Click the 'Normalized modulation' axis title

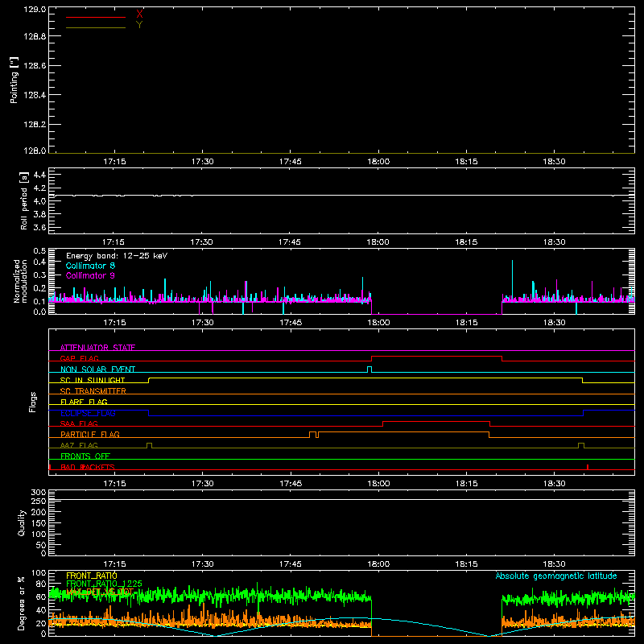(19, 281)
